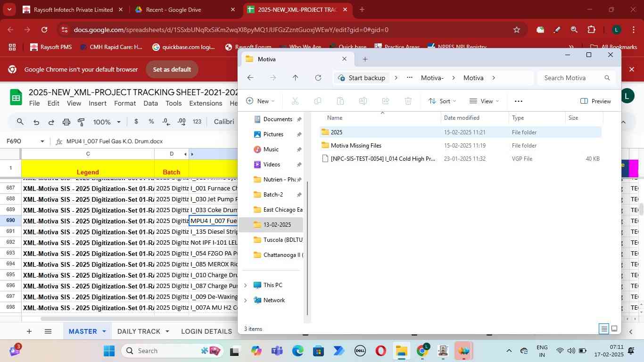Show all sheets list button
This screenshot has width=644, height=362.
pos(48,331)
